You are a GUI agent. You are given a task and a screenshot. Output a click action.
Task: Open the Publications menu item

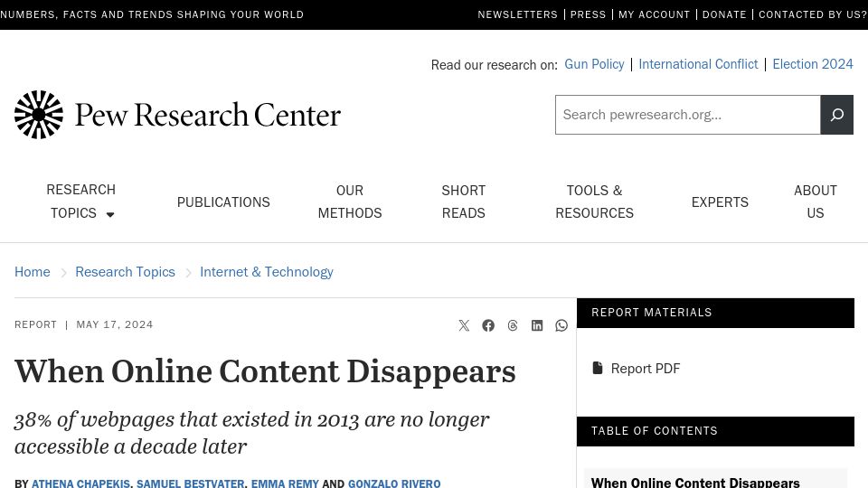223,202
